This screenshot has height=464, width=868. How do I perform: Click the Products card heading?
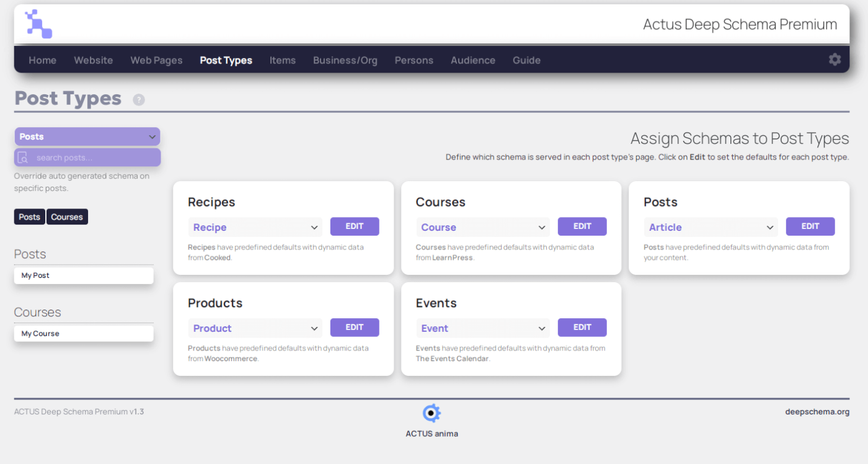point(215,303)
